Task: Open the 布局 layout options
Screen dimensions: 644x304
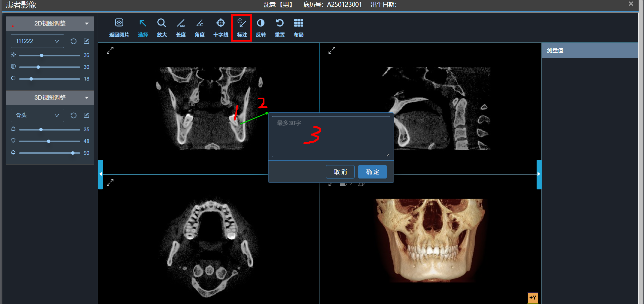Action: point(298,28)
